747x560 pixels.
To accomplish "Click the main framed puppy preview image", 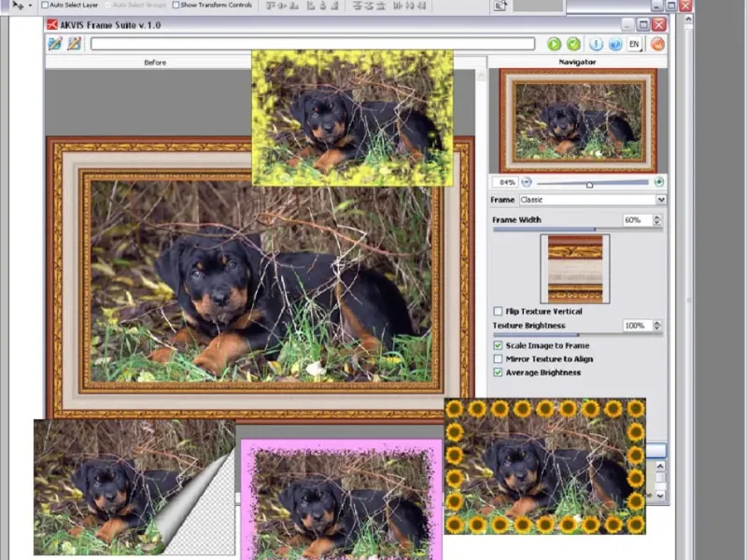I will 260,281.
